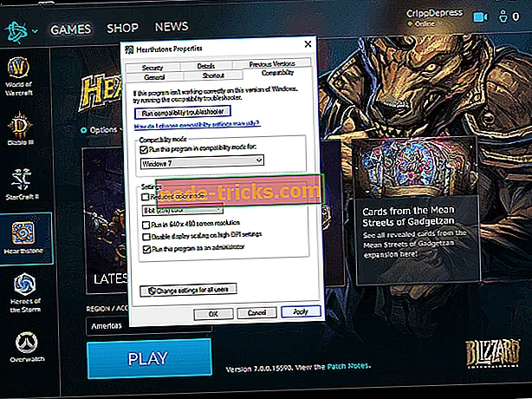Open the Battle.net logo menu

16,31
